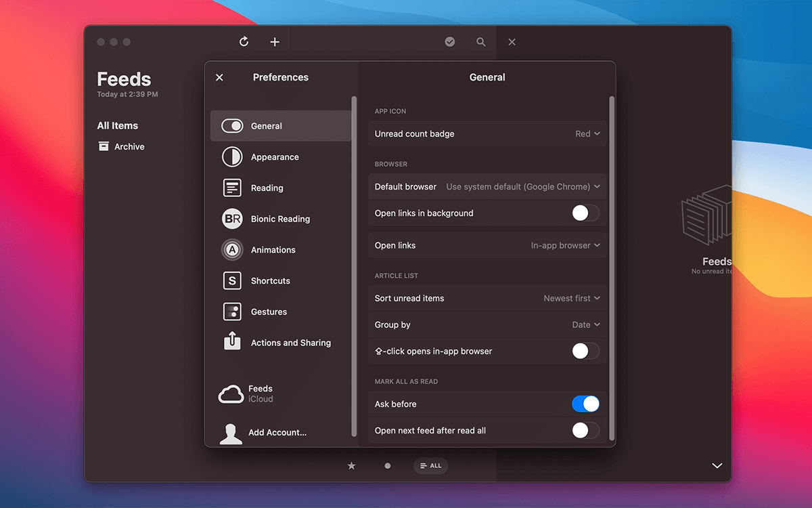This screenshot has height=508, width=812.
Task: Click the X icon in main toolbar
Action: coord(512,42)
